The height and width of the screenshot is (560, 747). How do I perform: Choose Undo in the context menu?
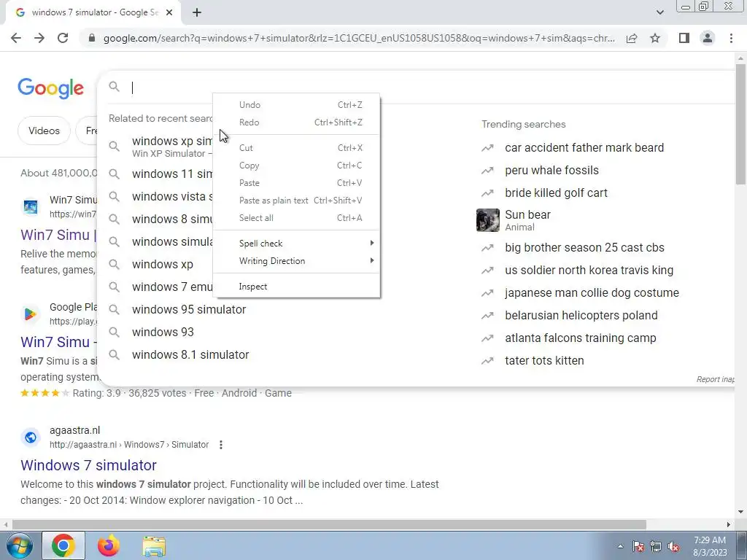296,105
